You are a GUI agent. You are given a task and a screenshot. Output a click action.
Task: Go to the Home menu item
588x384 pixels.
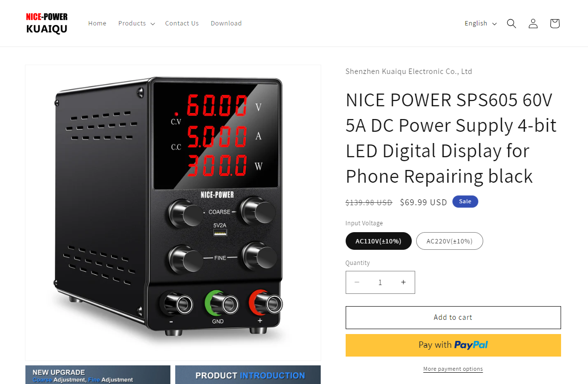(97, 24)
